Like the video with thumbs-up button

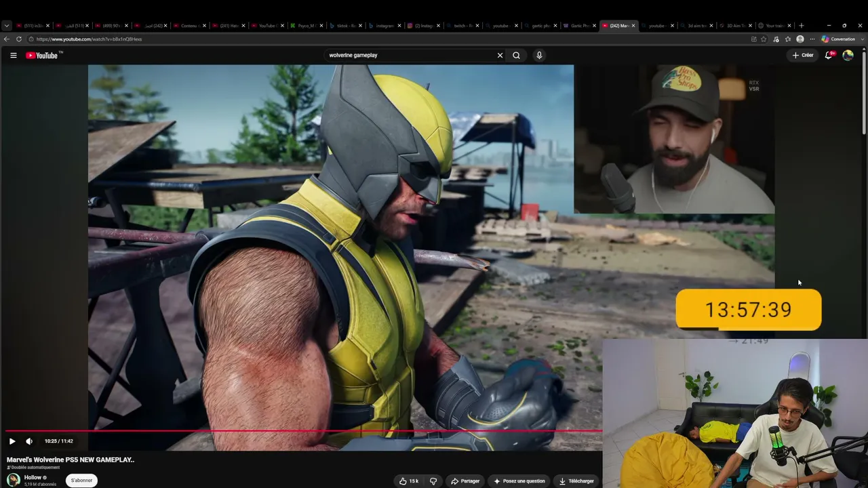pyautogui.click(x=408, y=481)
